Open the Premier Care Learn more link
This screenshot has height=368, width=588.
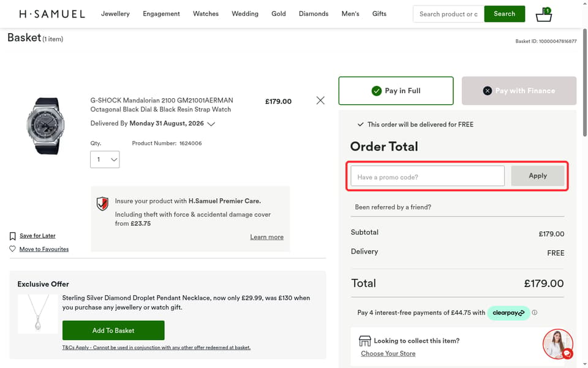(x=266, y=237)
